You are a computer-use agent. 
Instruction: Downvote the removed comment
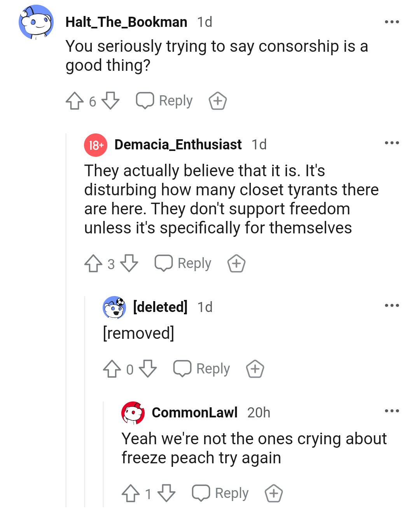pos(148,369)
